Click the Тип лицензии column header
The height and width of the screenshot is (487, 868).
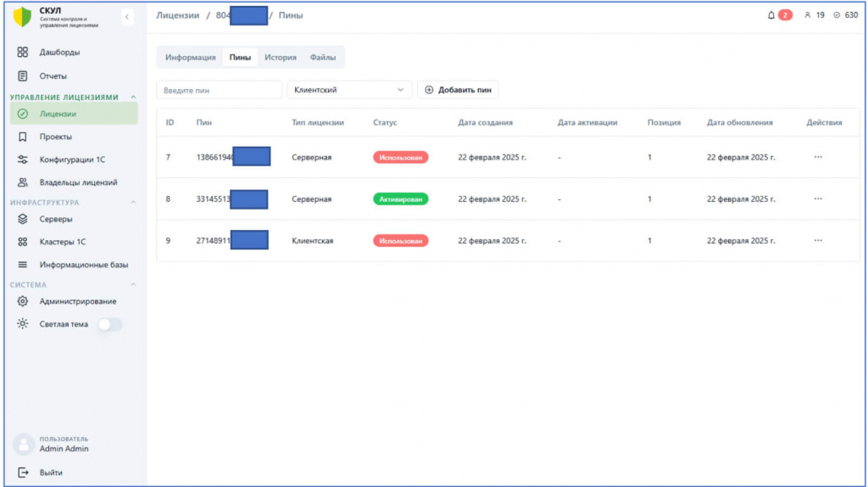318,122
